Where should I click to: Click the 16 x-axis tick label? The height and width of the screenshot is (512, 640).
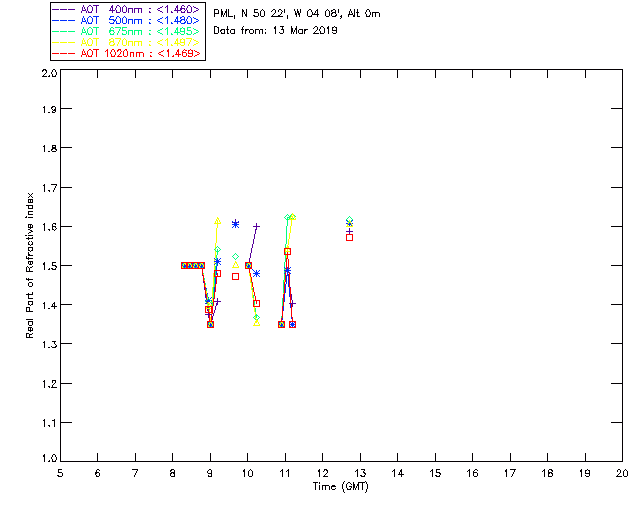click(x=472, y=473)
